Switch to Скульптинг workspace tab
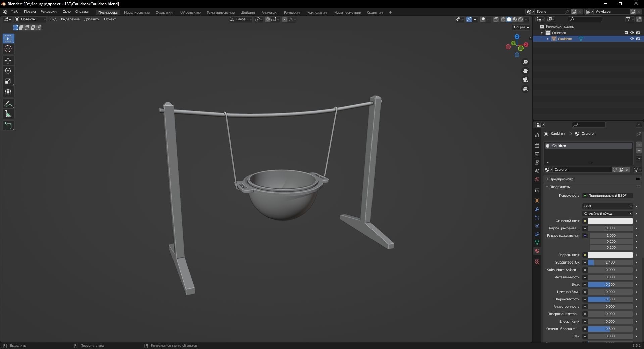The width and height of the screenshot is (644, 349). point(165,12)
